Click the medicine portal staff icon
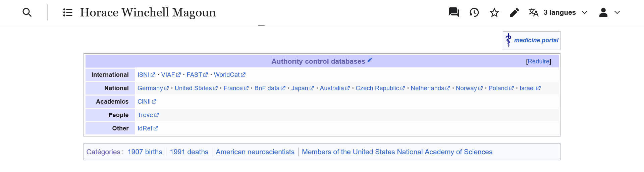This screenshot has width=644, height=172. pos(508,40)
